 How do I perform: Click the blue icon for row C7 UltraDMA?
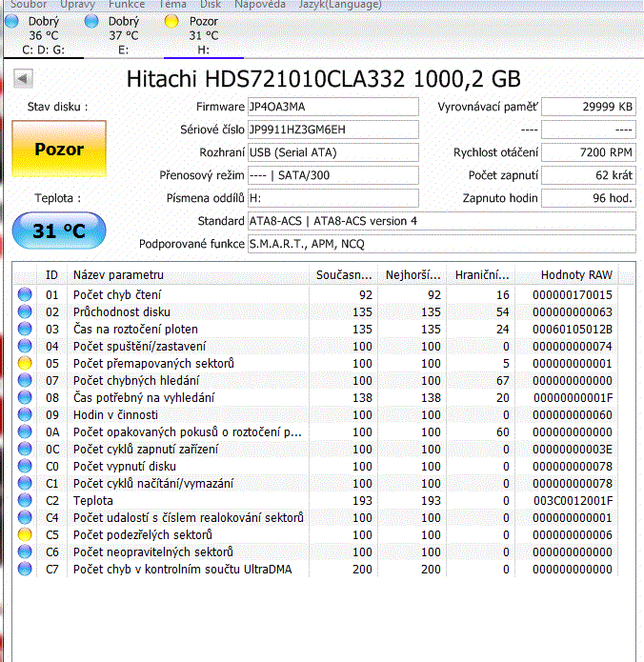(x=25, y=569)
